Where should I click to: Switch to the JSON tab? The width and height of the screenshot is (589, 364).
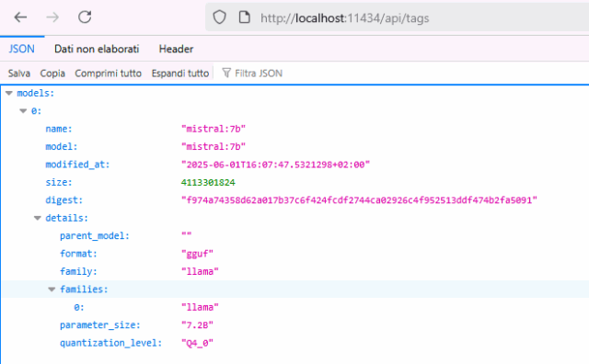pyautogui.click(x=22, y=49)
